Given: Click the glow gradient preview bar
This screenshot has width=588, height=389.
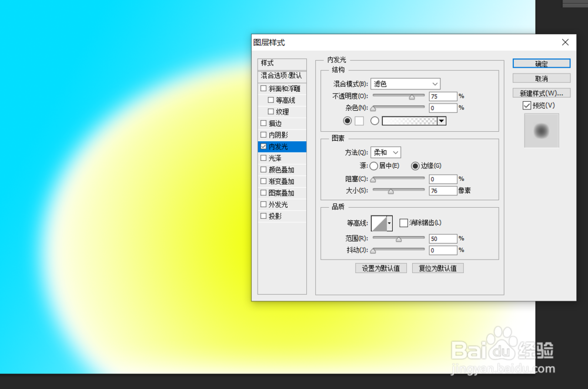Looking at the screenshot, I should coord(409,121).
